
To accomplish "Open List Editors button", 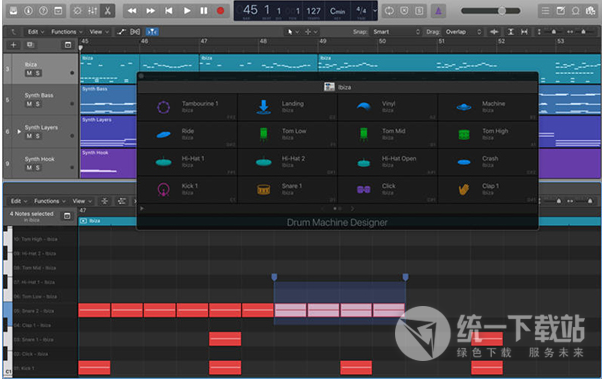I will tap(545, 11).
